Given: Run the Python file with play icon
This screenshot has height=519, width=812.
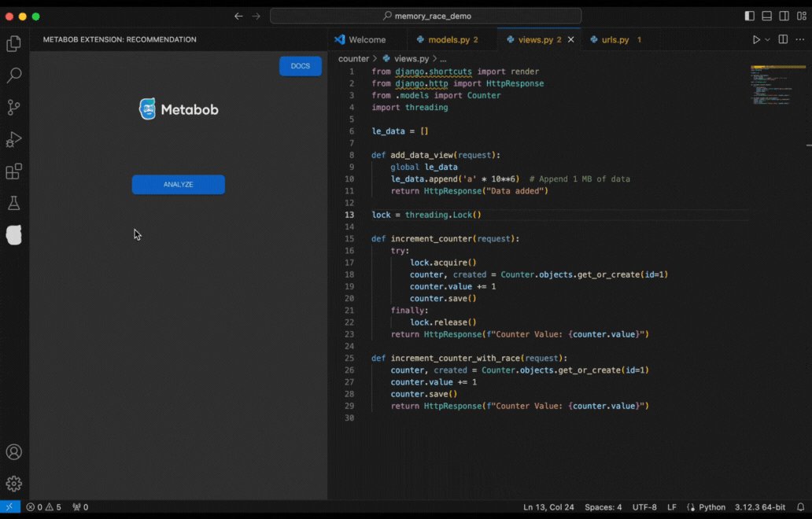Looking at the screenshot, I should (756, 40).
